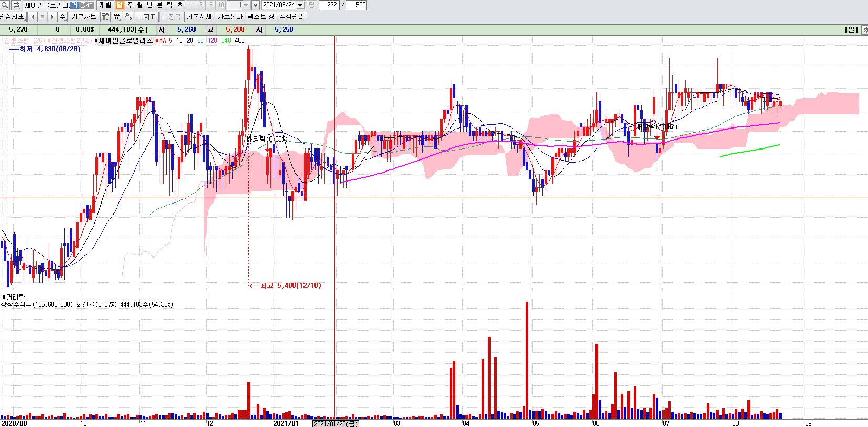Click the blue 거 badge
Screen dimensions: 868x427
74,5
